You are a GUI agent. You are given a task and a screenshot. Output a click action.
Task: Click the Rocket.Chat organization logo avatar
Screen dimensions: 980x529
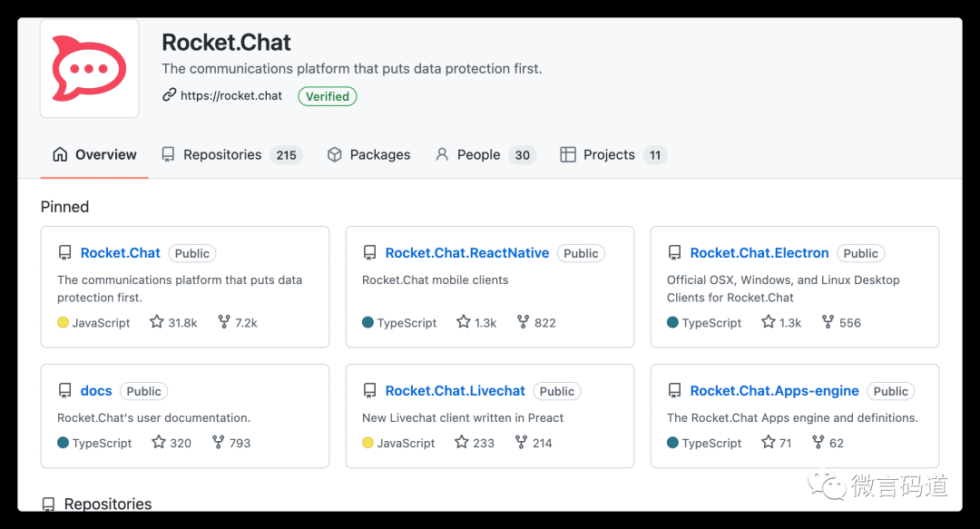[89, 68]
